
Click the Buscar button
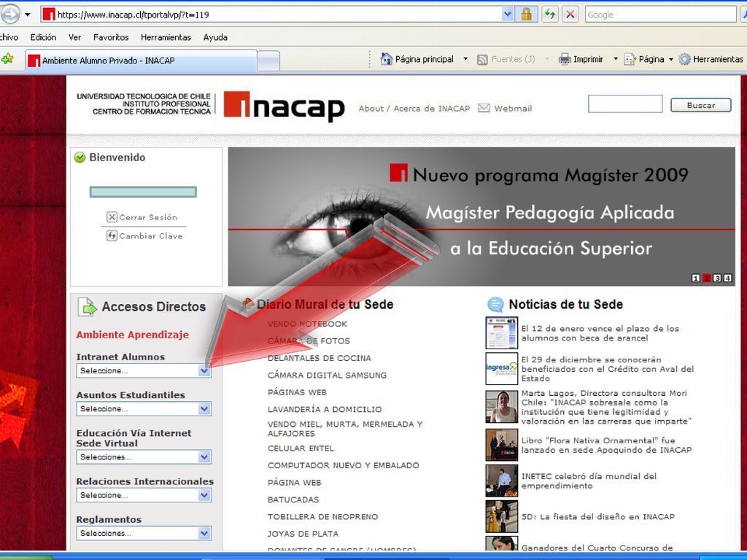click(x=701, y=105)
